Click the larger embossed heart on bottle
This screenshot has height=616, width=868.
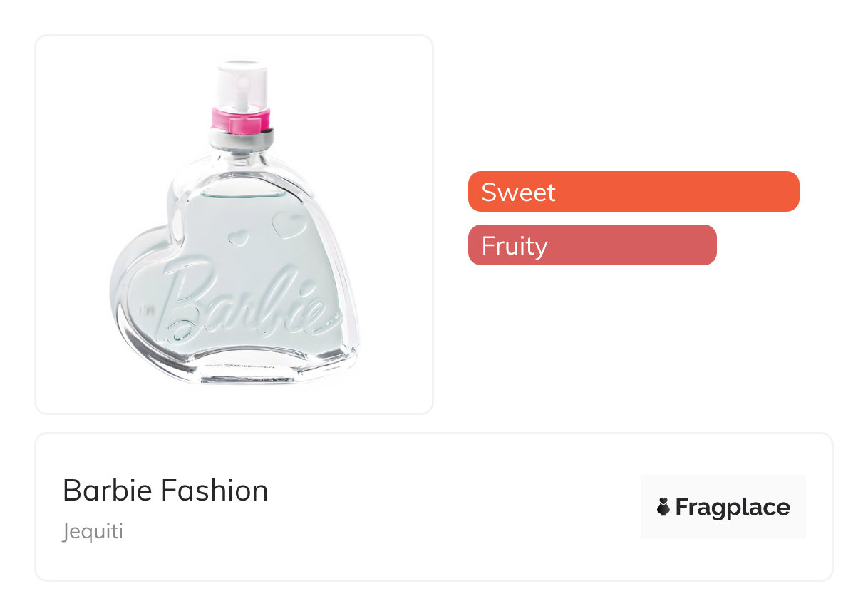point(289,225)
